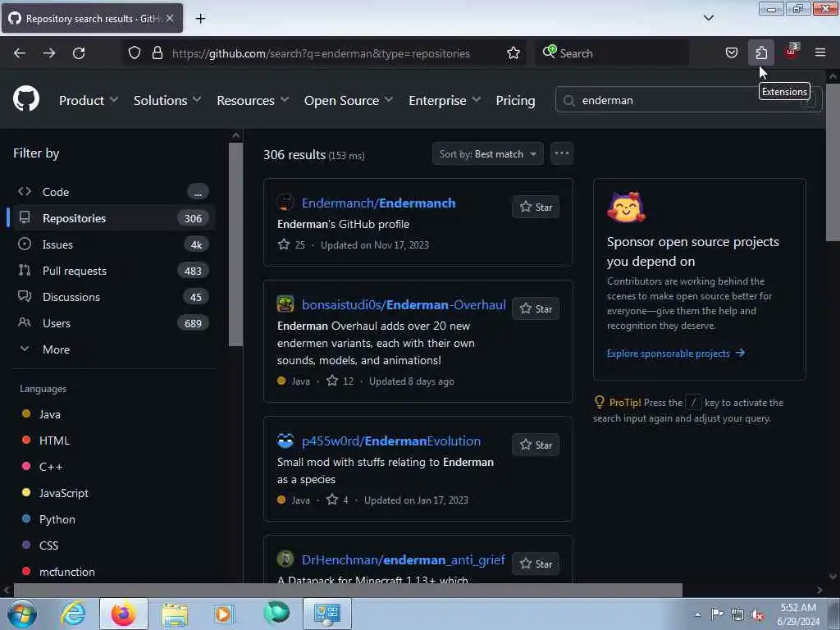Viewport: 840px width, 630px height.
Task: Open Windows Explorer folder in taskbar
Action: tap(175, 614)
